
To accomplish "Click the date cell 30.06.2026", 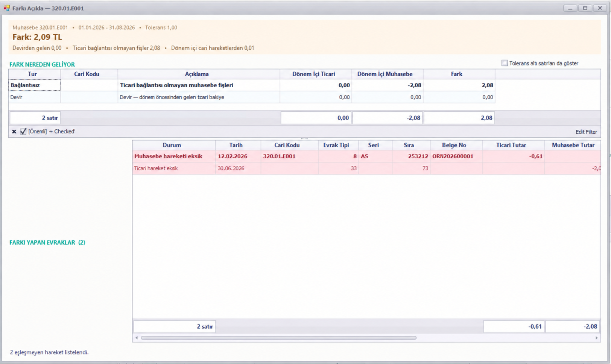I will point(238,168).
